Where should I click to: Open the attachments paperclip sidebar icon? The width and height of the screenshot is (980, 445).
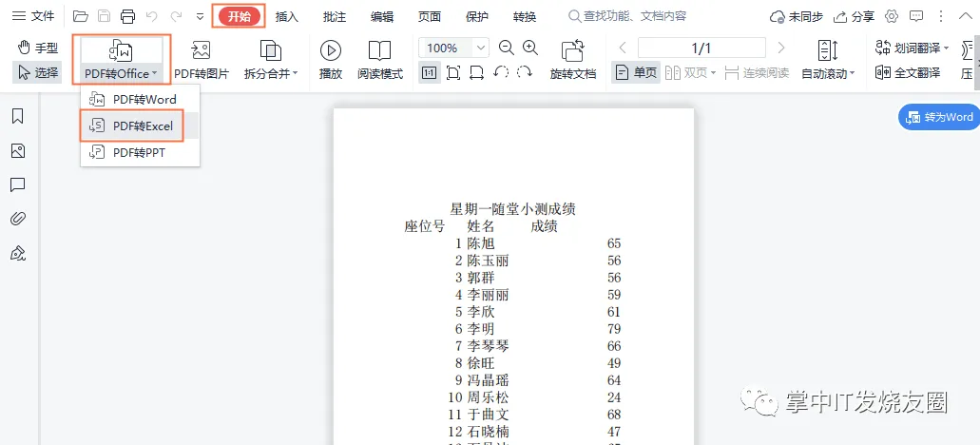point(17,219)
